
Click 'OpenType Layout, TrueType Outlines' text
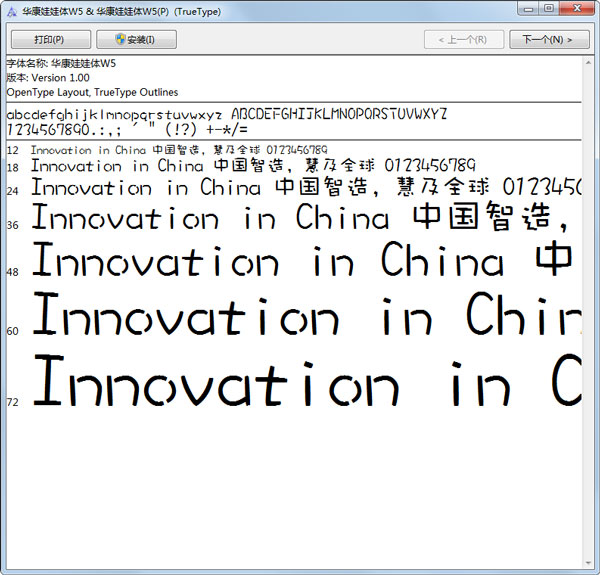(x=92, y=92)
